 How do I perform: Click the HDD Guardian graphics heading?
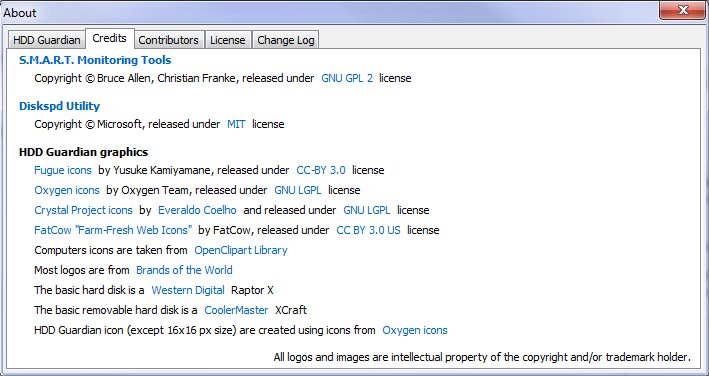tap(84, 152)
